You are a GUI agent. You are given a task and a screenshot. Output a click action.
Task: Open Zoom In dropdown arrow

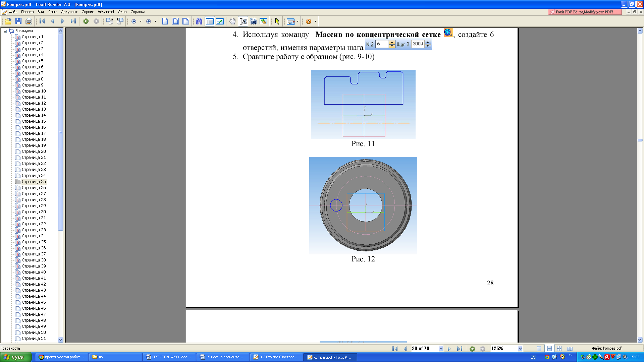[x=155, y=21]
